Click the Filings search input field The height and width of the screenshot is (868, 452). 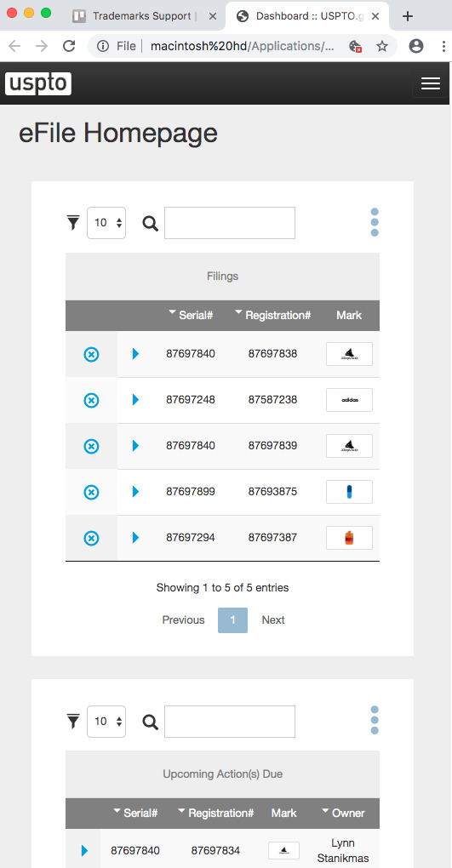pos(230,223)
